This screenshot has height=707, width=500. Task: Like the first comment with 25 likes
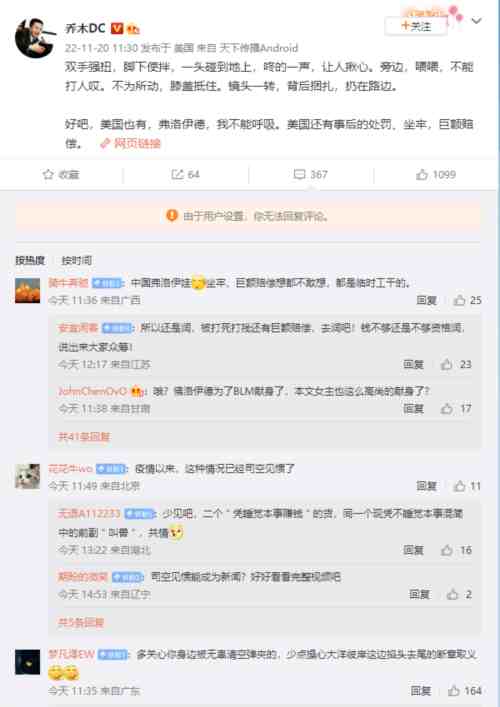click(459, 300)
